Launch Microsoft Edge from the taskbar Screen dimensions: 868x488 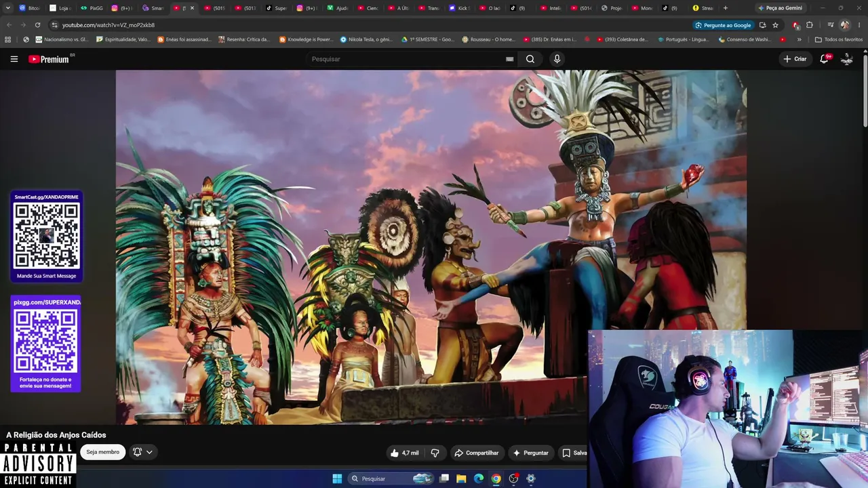(479, 479)
